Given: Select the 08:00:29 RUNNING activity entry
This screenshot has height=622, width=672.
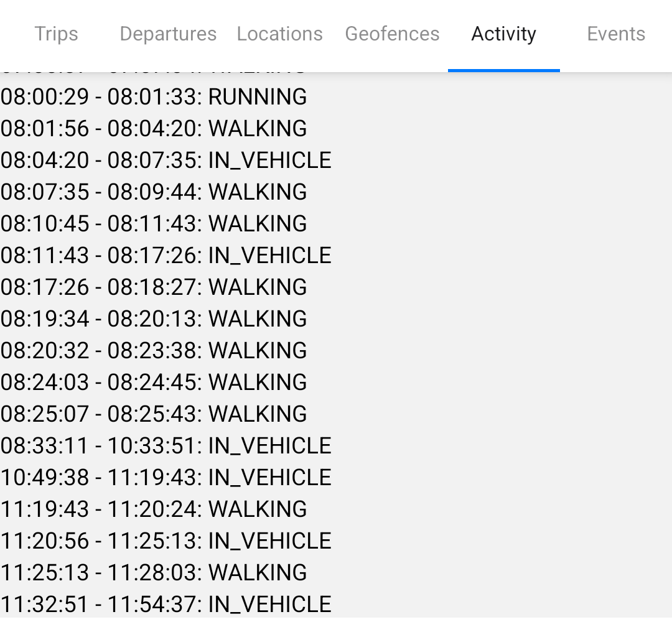Looking at the screenshot, I should (153, 97).
